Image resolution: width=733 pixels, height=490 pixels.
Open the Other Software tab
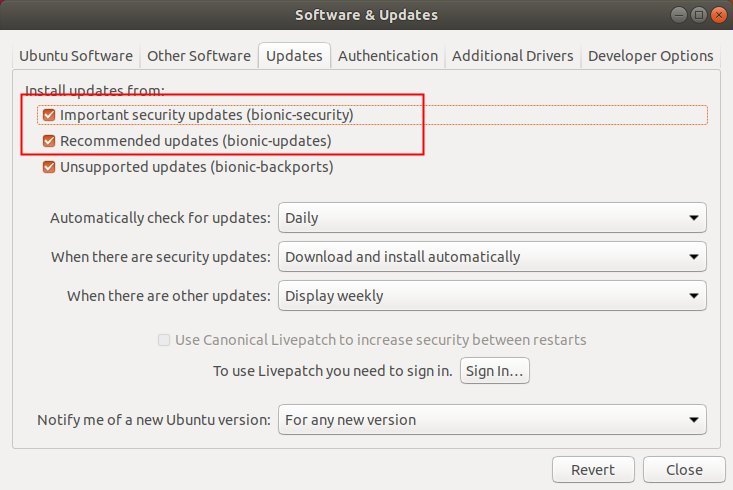199,56
